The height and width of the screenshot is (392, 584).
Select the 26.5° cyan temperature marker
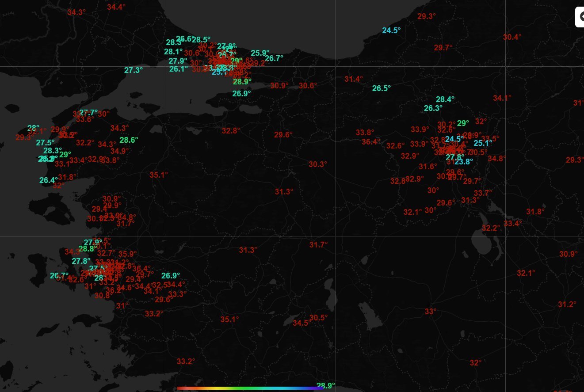pyautogui.click(x=381, y=88)
